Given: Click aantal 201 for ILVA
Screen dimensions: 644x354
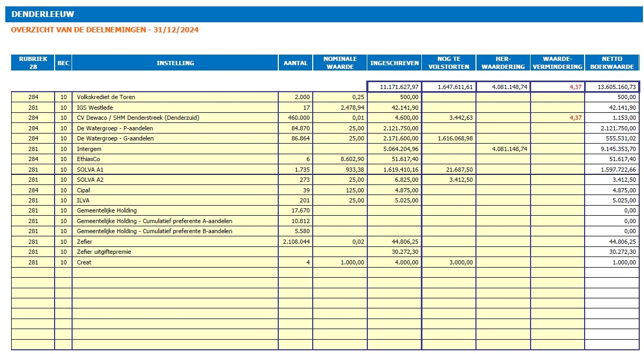Looking at the screenshot, I should point(296,200).
